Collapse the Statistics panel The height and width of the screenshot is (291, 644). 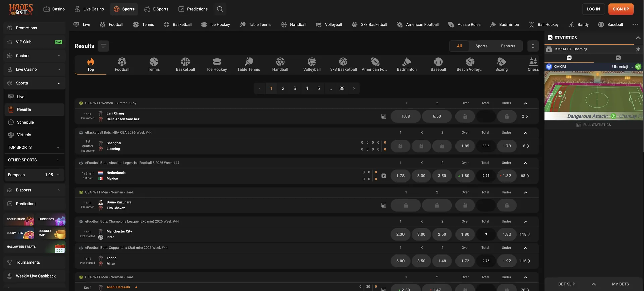pos(638,38)
